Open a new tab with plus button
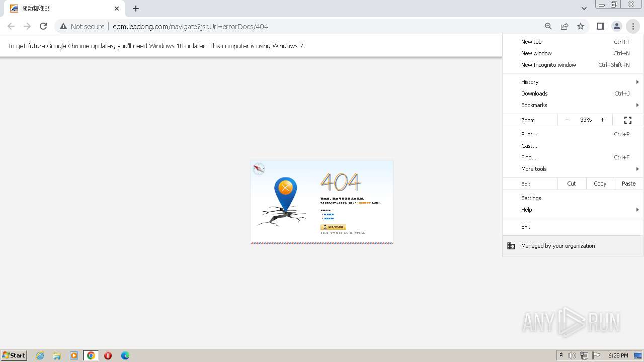 pyautogui.click(x=136, y=9)
